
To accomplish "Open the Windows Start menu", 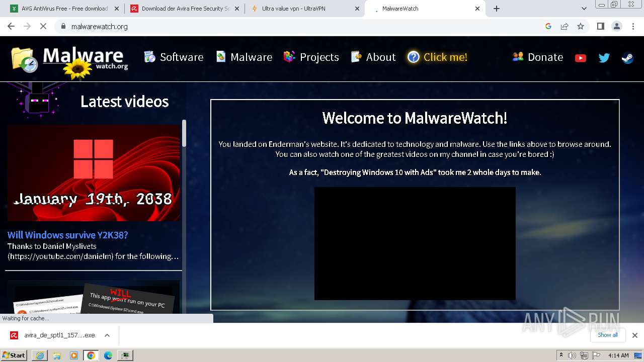I will [x=14, y=355].
